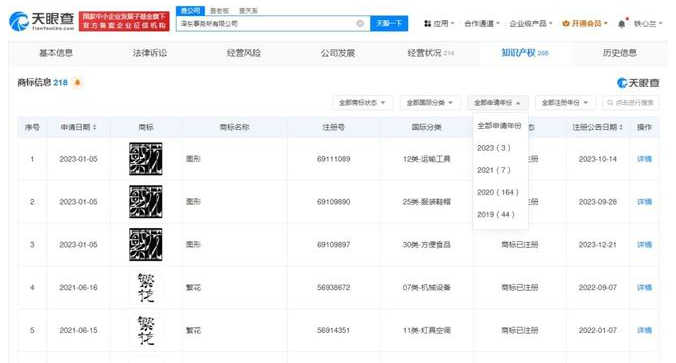Click the 07类-机械设备 classification cell
Screen dimensions: 676x363
[x=426, y=288]
